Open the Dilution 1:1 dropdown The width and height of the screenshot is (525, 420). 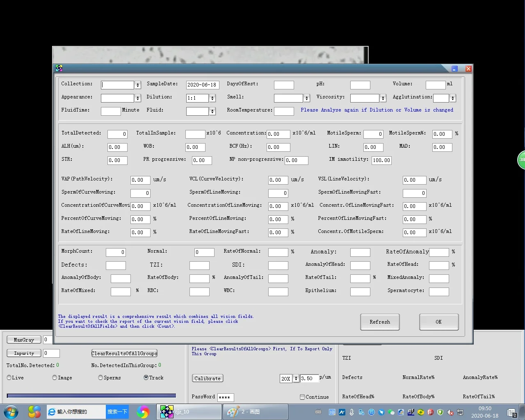(212, 98)
